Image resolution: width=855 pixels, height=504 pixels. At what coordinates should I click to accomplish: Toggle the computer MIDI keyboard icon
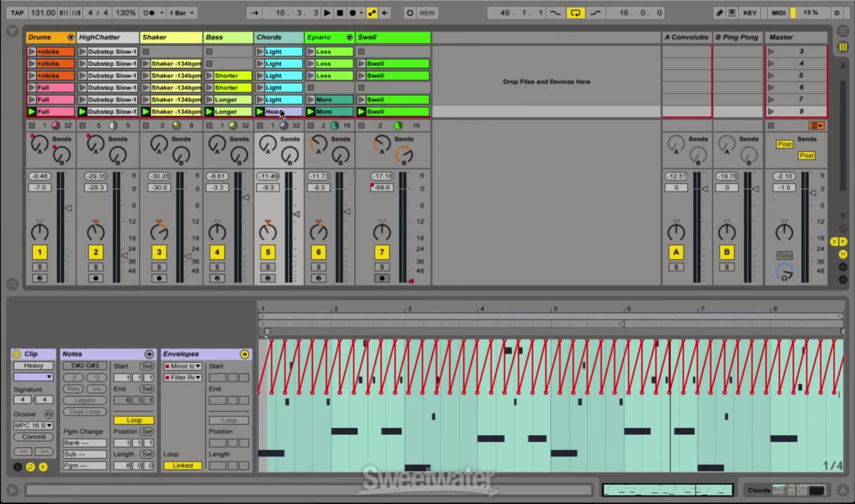pos(732,13)
